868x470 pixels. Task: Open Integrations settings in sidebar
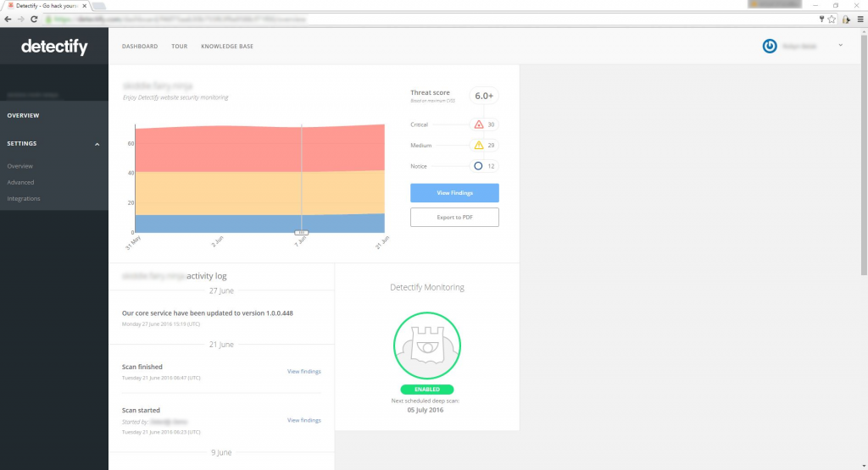click(24, 198)
